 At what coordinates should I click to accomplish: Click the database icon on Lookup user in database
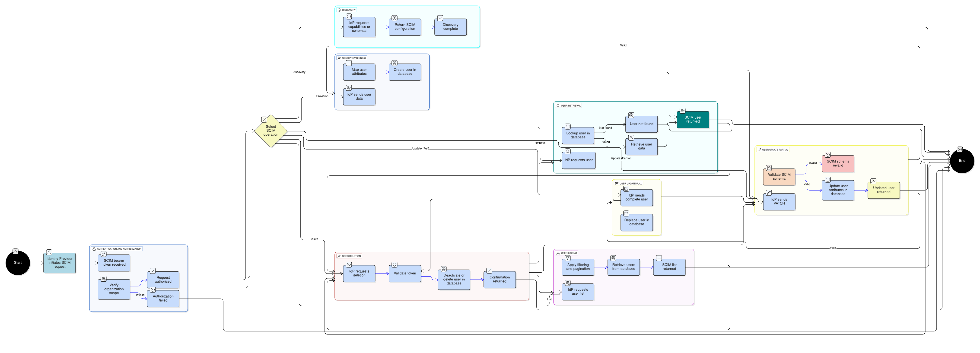pos(568,126)
